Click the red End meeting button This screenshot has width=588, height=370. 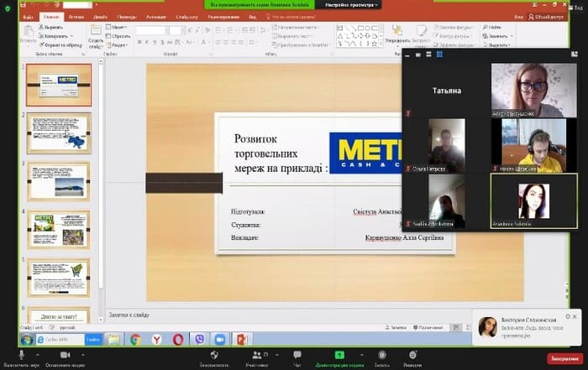click(564, 358)
